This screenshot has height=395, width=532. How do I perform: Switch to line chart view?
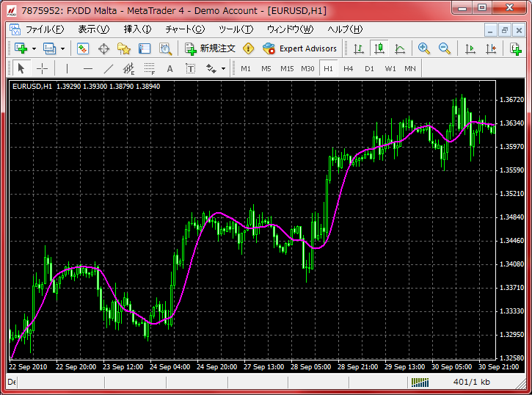pyautogui.click(x=400, y=48)
